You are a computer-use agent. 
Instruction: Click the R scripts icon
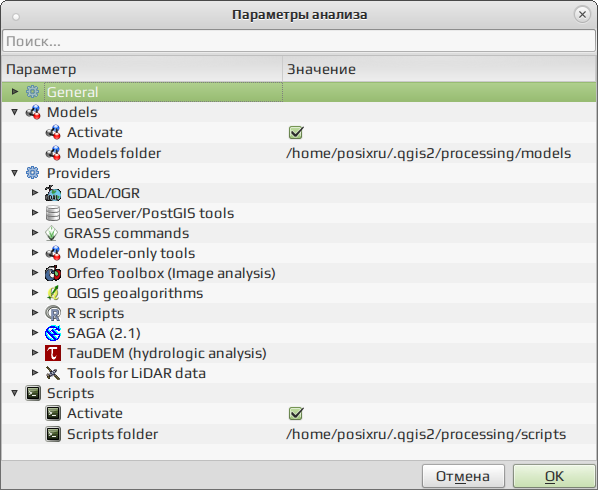[53, 313]
